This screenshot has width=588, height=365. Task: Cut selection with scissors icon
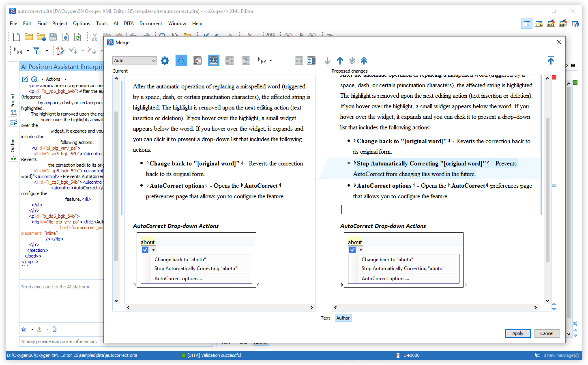point(94,37)
